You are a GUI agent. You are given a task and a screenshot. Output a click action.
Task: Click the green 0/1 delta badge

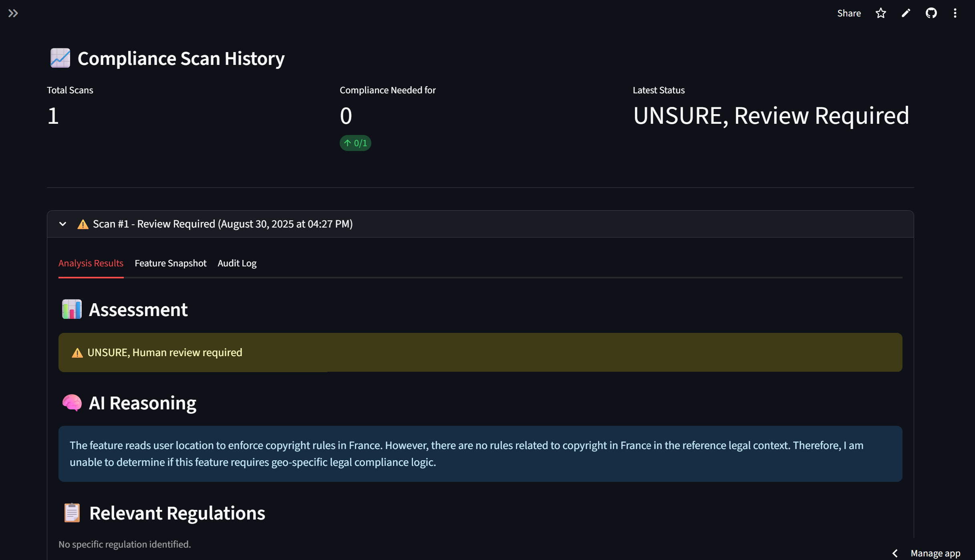click(355, 143)
